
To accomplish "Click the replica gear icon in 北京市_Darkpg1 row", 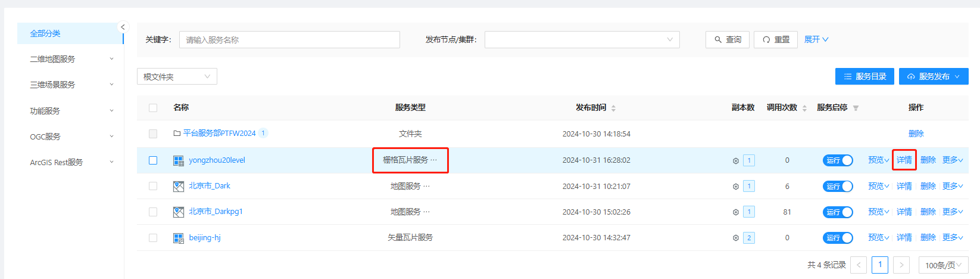I will 736,212.
